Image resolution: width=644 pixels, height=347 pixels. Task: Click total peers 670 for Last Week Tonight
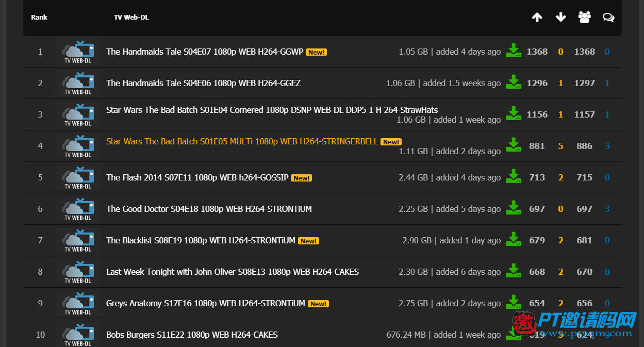click(584, 272)
